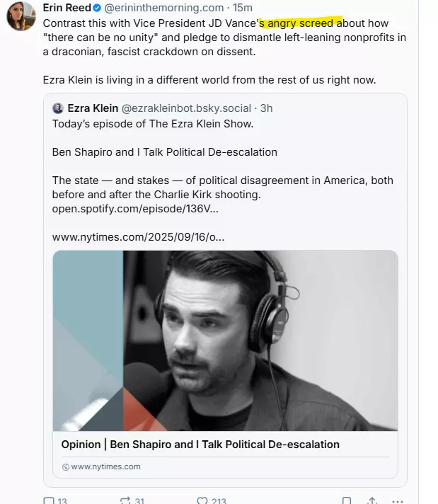Open the three-dot more options menu
This screenshot has height=504, width=438.
click(398, 501)
